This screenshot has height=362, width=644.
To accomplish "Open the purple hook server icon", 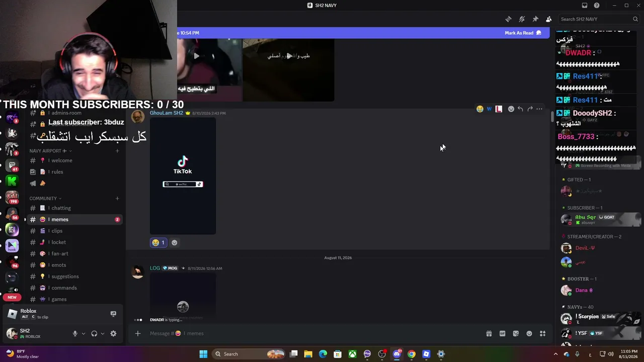I will pos(12,246).
